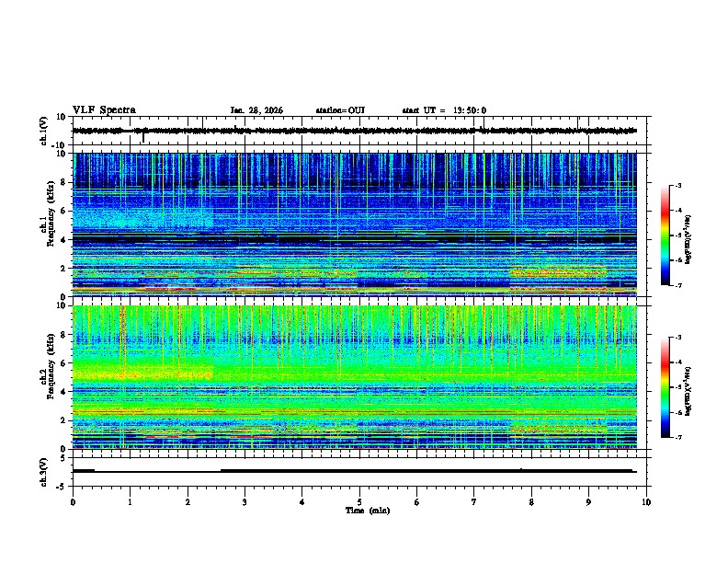The width and height of the screenshot is (728, 563).
Task: Click the ch.2 PSD color scale bar
Action: pos(665,387)
